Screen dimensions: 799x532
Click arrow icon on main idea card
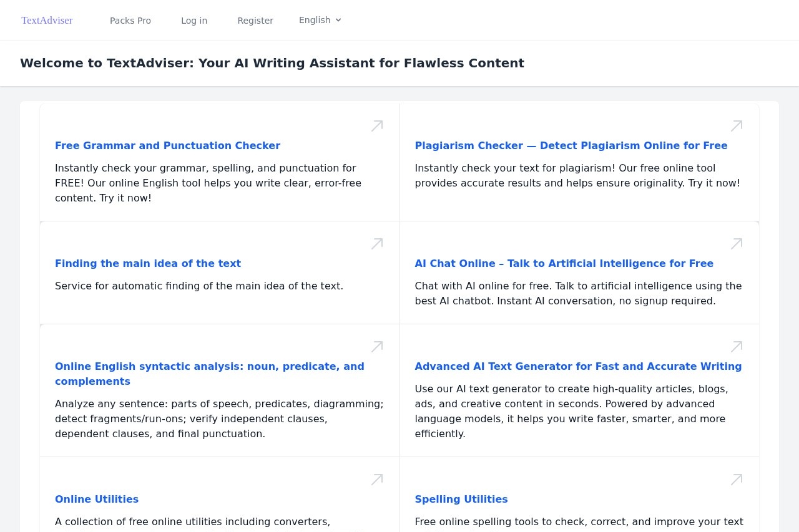pyautogui.click(x=377, y=244)
